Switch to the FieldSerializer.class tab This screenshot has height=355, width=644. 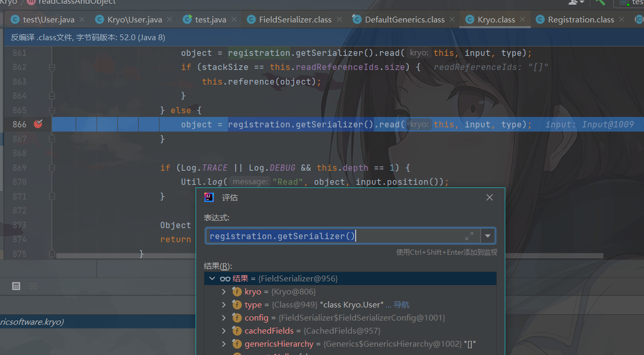coord(295,20)
